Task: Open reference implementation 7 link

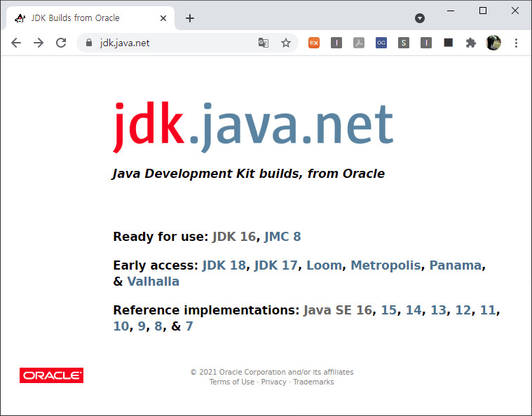Action: click(189, 326)
